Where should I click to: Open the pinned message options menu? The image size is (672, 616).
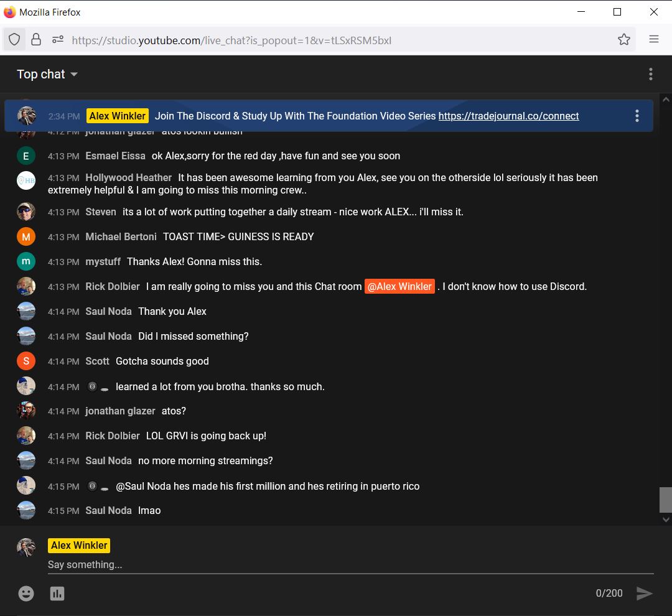pos(637,116)
